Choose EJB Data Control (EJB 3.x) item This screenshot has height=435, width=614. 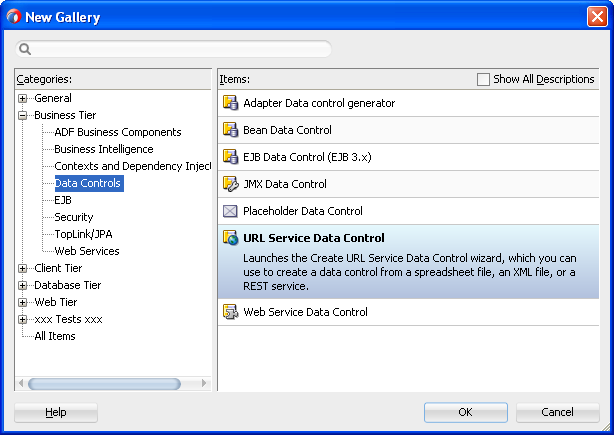point(408,157)
